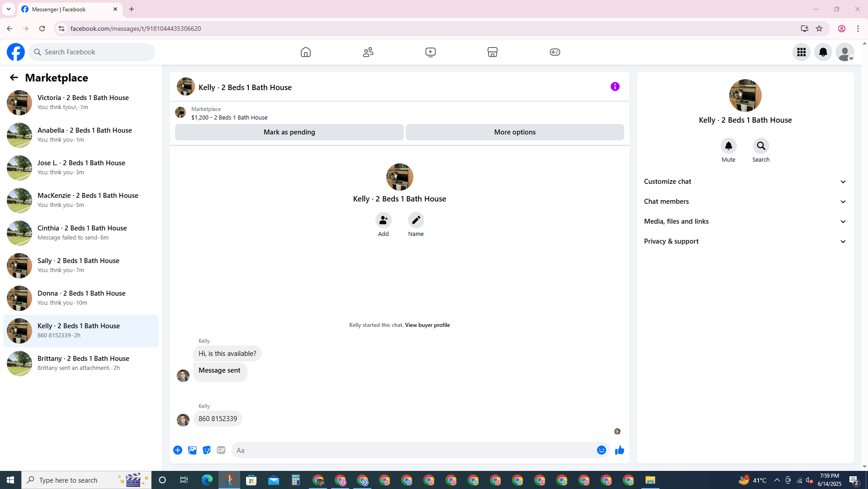The height and width of the screenshot is (489, 868).
Task: Open View buyer profile link
Action: click(x=427, y=325)
